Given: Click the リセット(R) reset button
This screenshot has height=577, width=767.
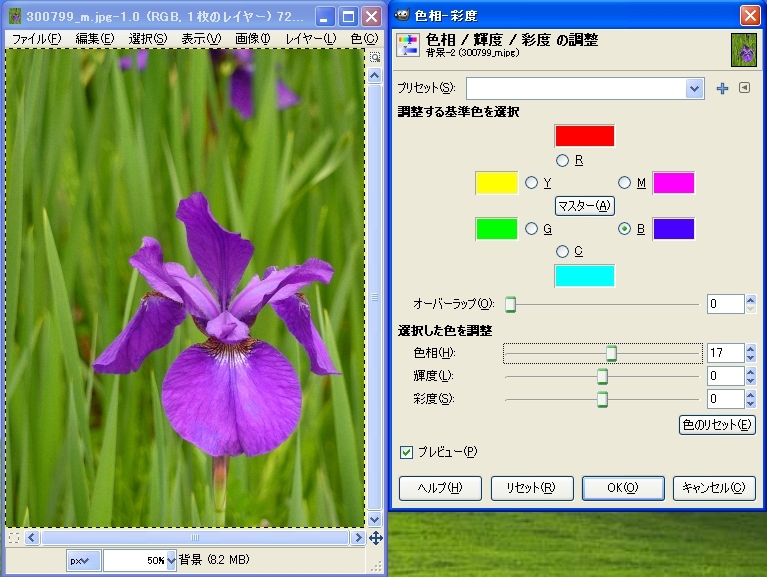Looking at the screenshot, I should (x=532, y=488).
